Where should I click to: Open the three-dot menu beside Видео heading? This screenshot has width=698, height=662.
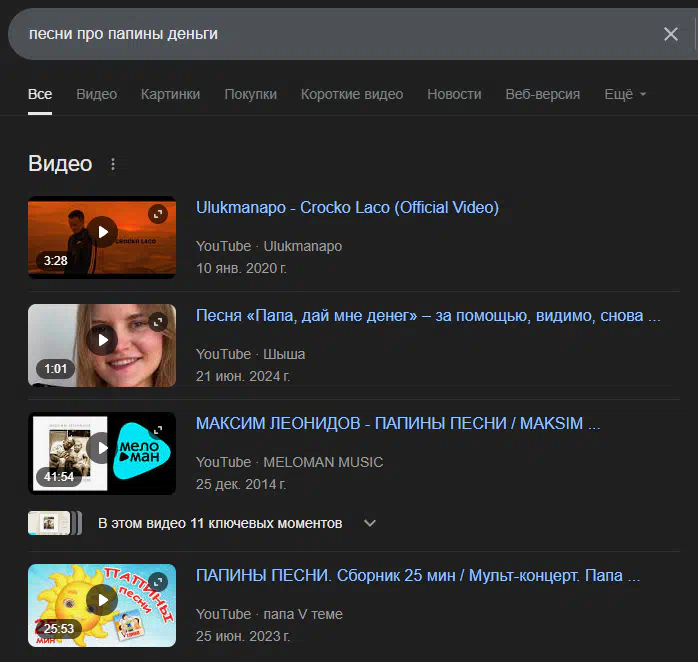coord(113,164)
